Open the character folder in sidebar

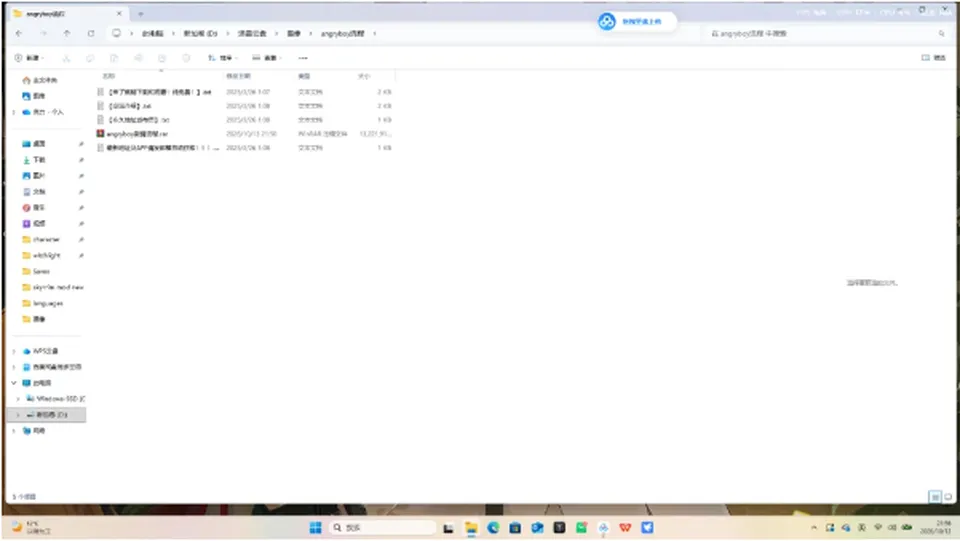(x=41, y=239)
